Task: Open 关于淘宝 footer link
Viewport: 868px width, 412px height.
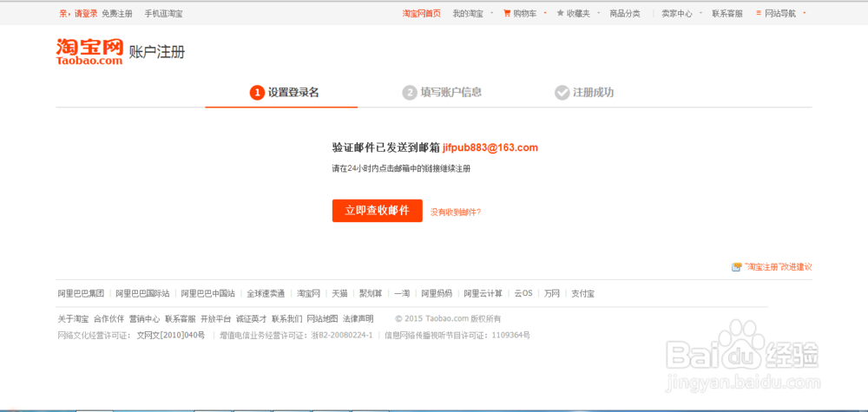Action: [x=73, y=319]
